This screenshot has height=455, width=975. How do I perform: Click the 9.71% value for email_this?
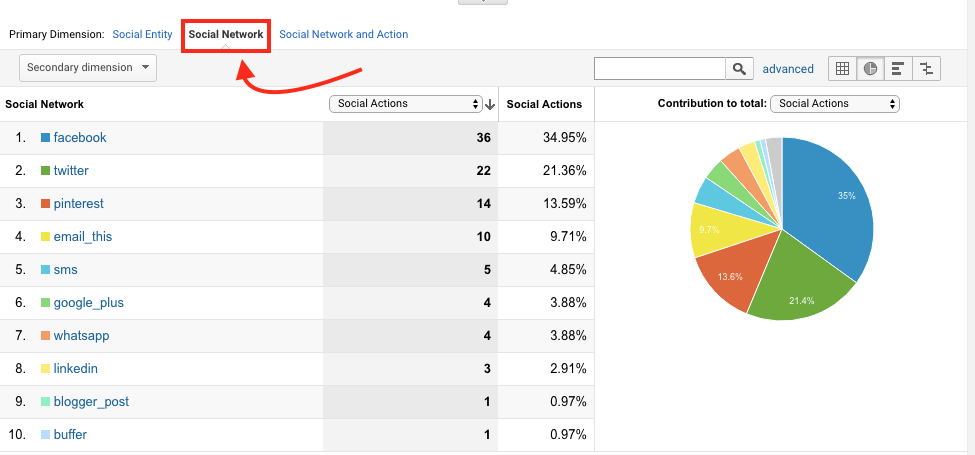coord(568,237)
